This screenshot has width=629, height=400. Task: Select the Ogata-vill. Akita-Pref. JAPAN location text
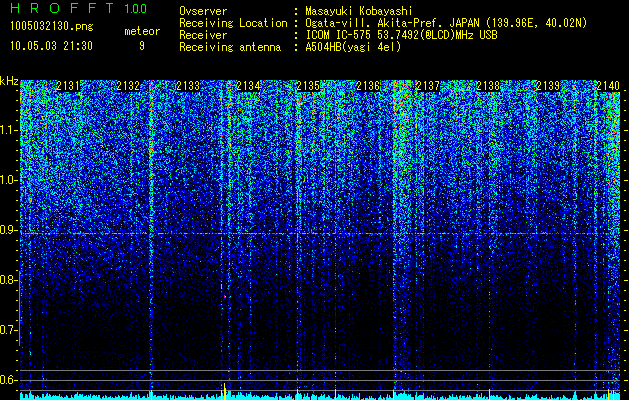coord(446,23)
